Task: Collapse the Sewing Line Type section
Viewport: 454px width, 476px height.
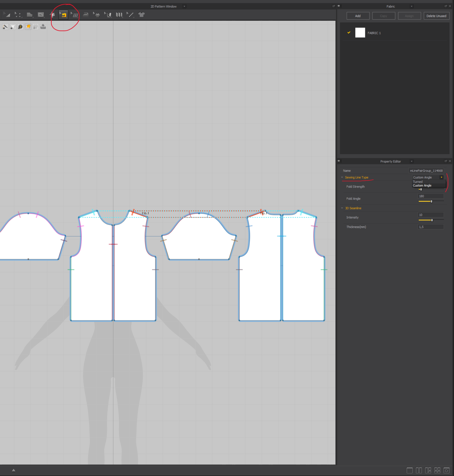Action: [342, 177]
